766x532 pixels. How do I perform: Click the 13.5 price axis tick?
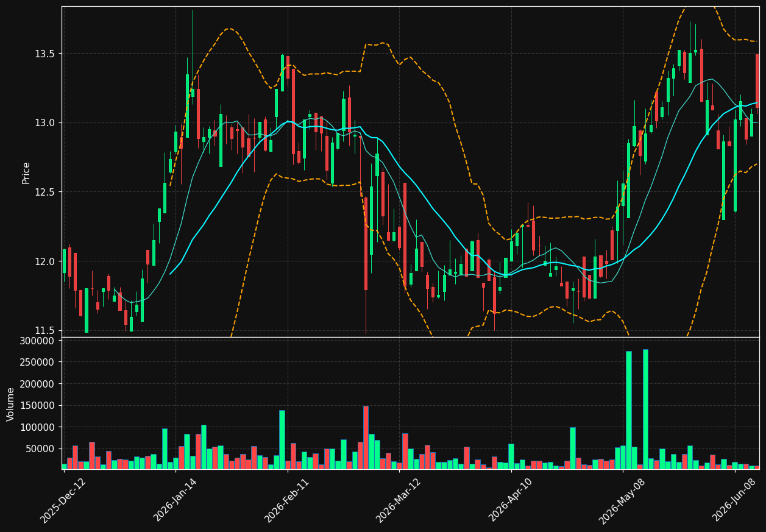click(44, 54)
